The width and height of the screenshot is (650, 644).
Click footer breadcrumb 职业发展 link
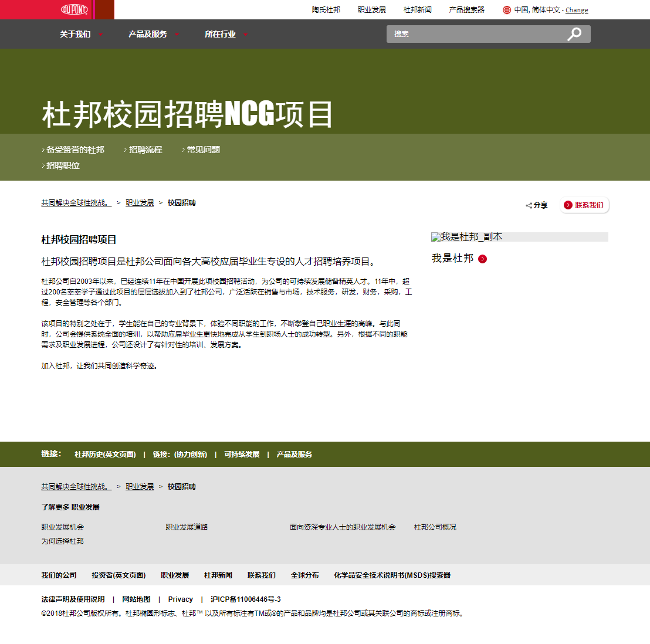140,487
